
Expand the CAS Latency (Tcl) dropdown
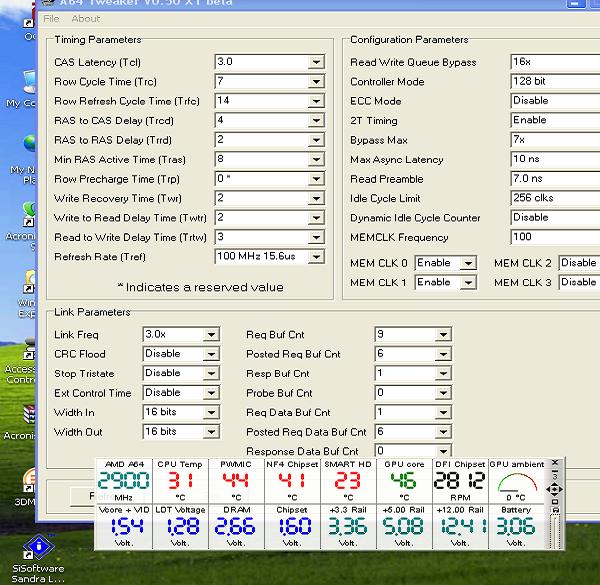pyautogui.click(x=316, y=62)
